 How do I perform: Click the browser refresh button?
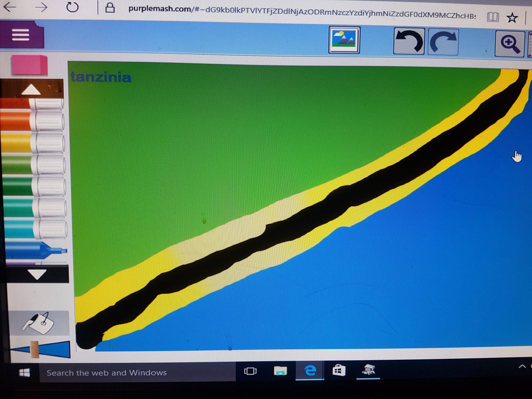click(72, 7)
